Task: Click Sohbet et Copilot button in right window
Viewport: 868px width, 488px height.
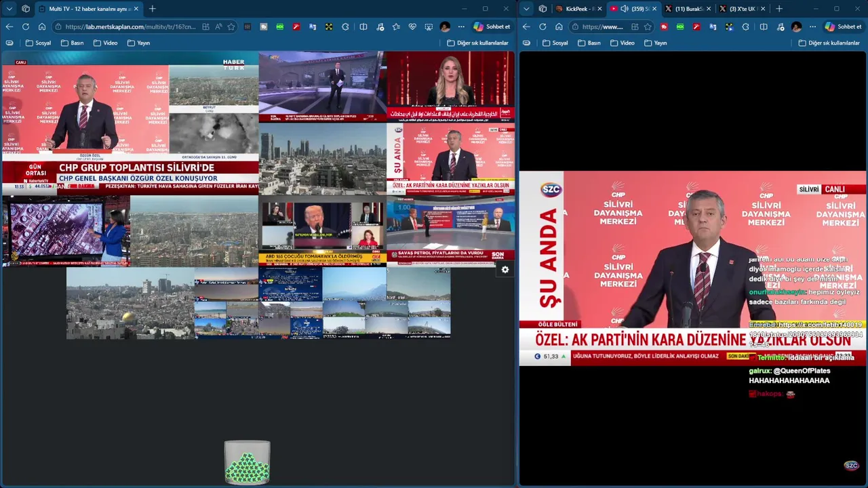Action: [x=844, y=26]
